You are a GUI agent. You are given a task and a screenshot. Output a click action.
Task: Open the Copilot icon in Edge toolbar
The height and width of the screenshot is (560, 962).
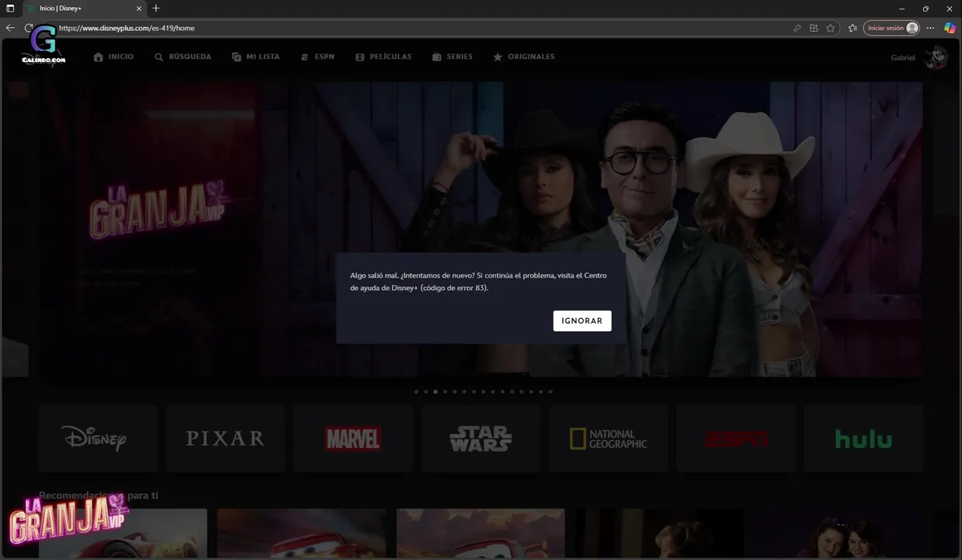(950, 28)
